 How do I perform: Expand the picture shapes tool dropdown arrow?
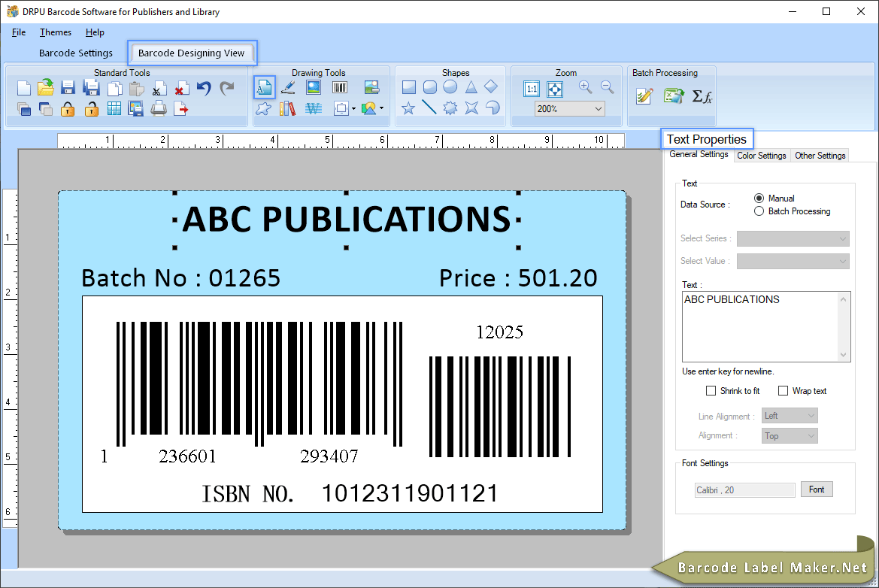[382, 108]
